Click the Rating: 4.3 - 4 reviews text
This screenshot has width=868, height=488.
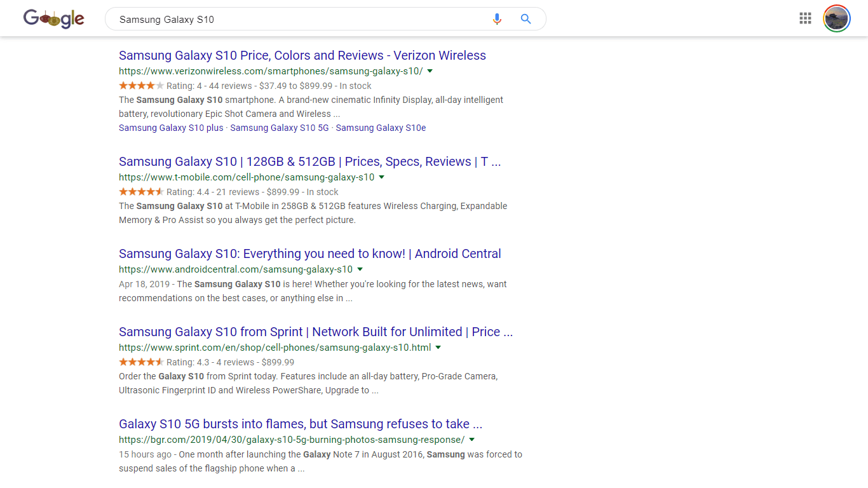tap(210, 362)
